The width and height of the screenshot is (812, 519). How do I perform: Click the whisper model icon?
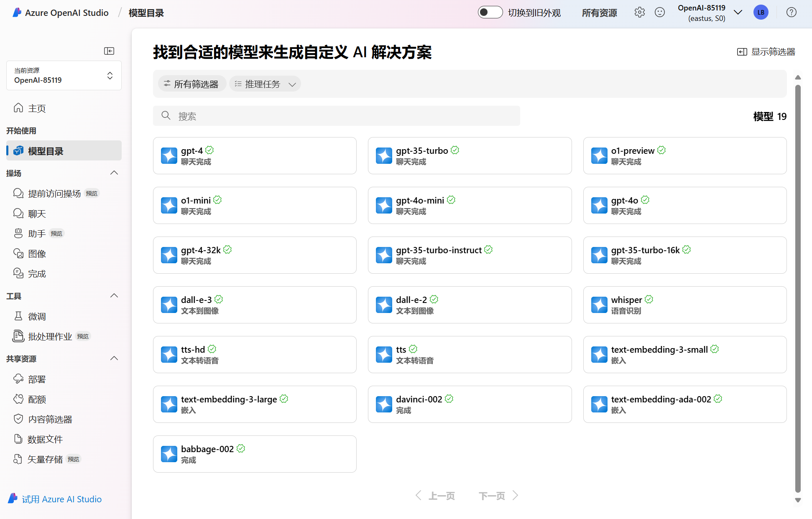(599, 305)
